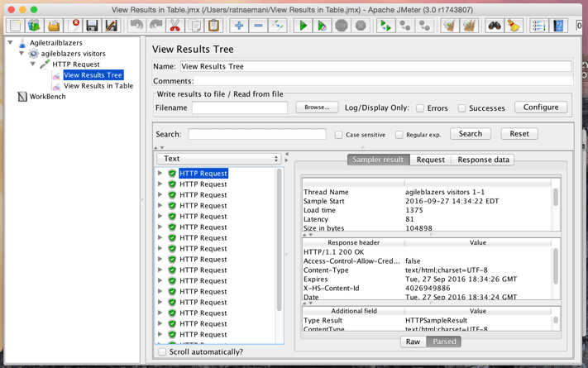Switch to the Request tab
This screenshot has height=368, width=588.
coord(431,160)
